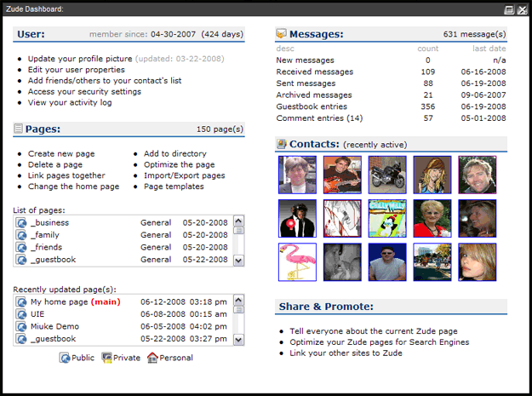Click Link pages together
Image resolution: width=532 pixels, height=396 pixels.
click(66, 175)
